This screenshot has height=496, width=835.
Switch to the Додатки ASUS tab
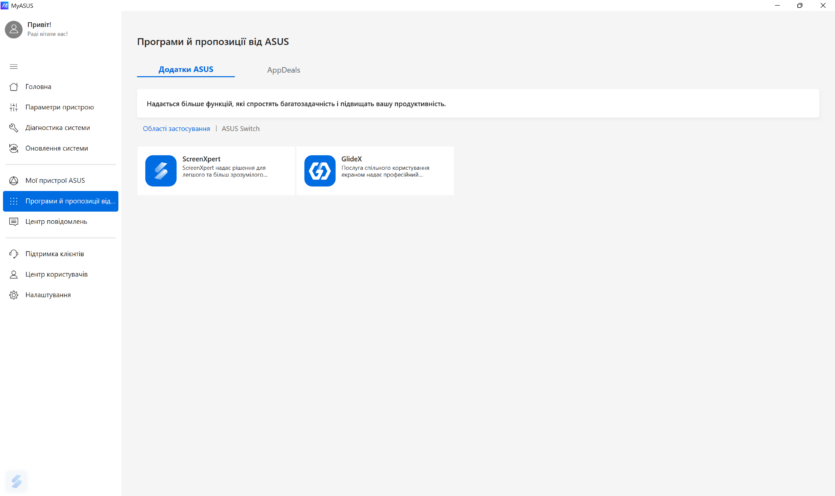(x=186, y=69)
